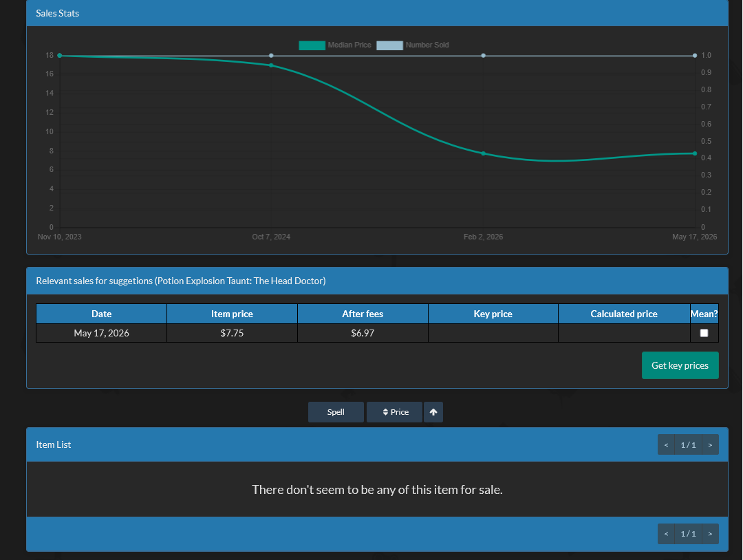The width and height of the screenshot is (743, 560).
Task: Click the May 17, 2026 number sold point
Action: (695, 56)
